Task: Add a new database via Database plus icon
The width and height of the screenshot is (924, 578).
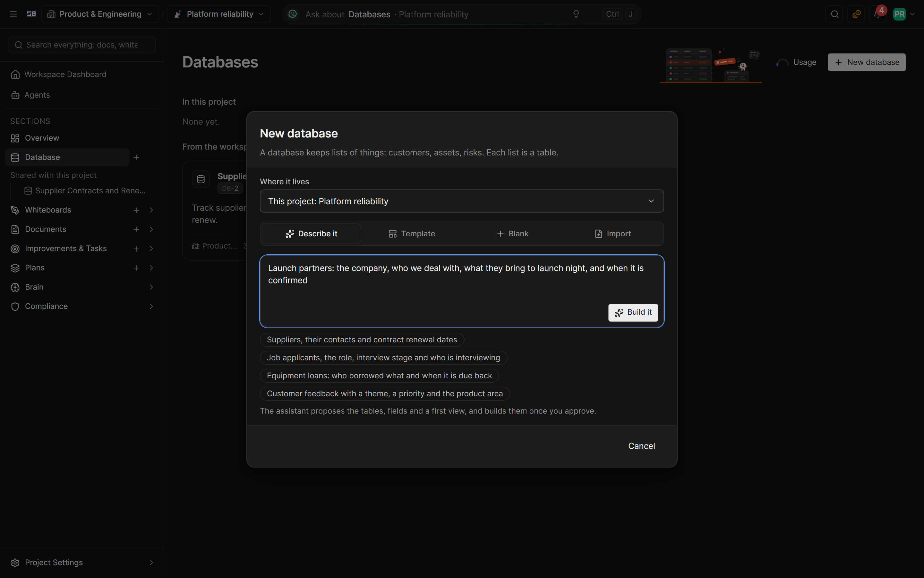Action: pyautogui.click(x=136, y=157)
